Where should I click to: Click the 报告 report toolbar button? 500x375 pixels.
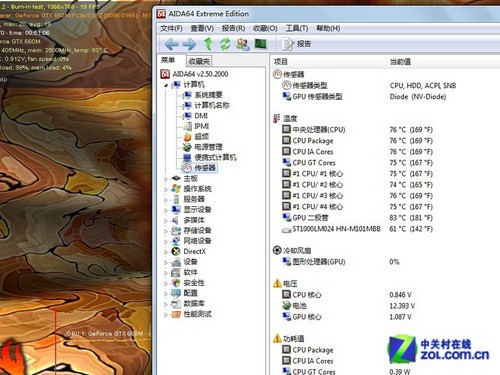[296, 44]
